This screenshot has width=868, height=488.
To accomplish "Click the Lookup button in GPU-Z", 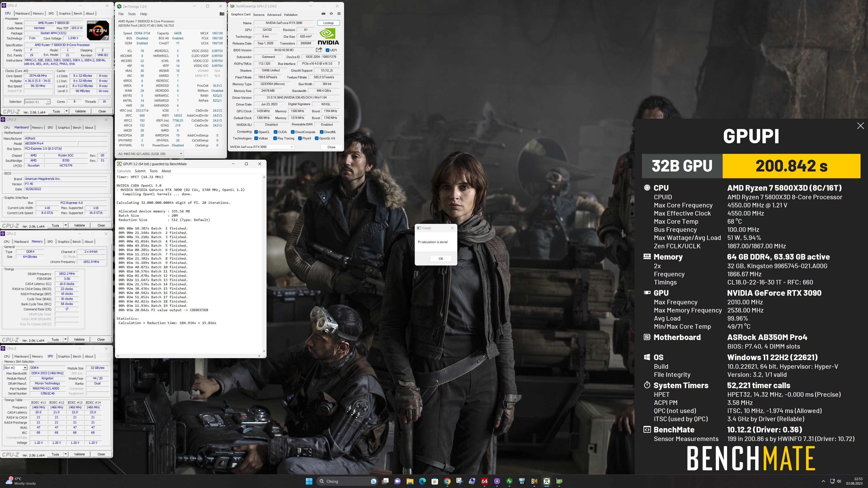I will point(328,23).
